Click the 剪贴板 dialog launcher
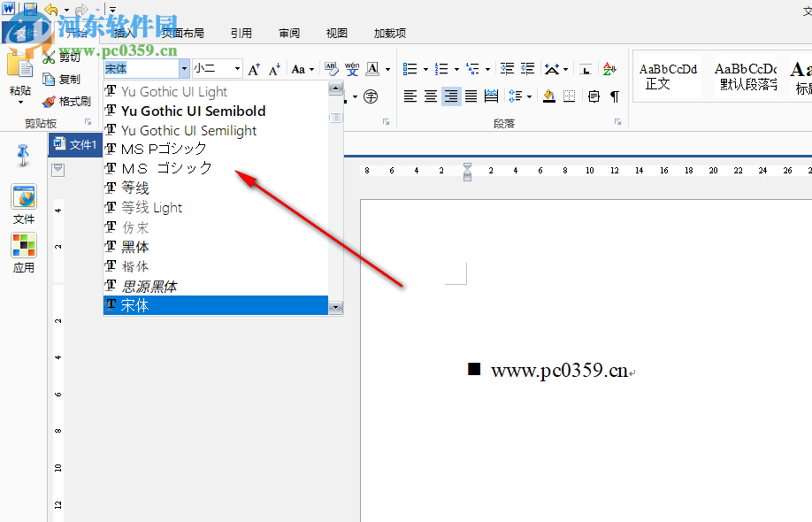 [x=88, y=122]
